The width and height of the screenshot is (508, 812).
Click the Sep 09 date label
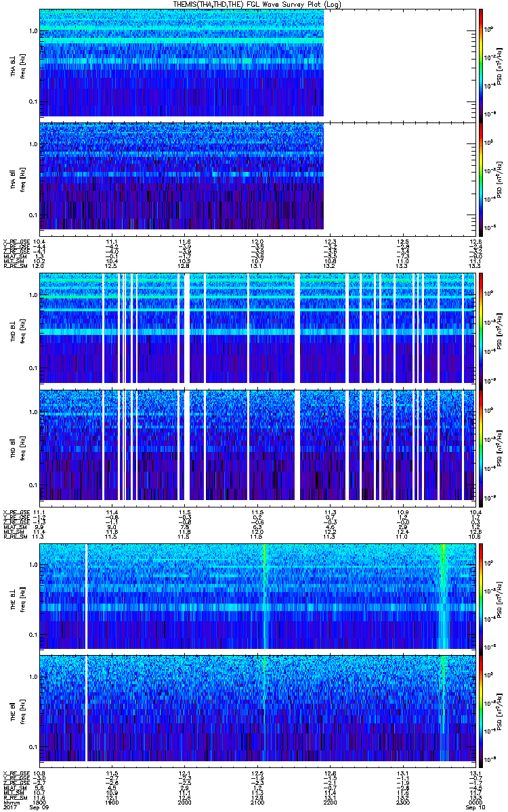(41, 807)
